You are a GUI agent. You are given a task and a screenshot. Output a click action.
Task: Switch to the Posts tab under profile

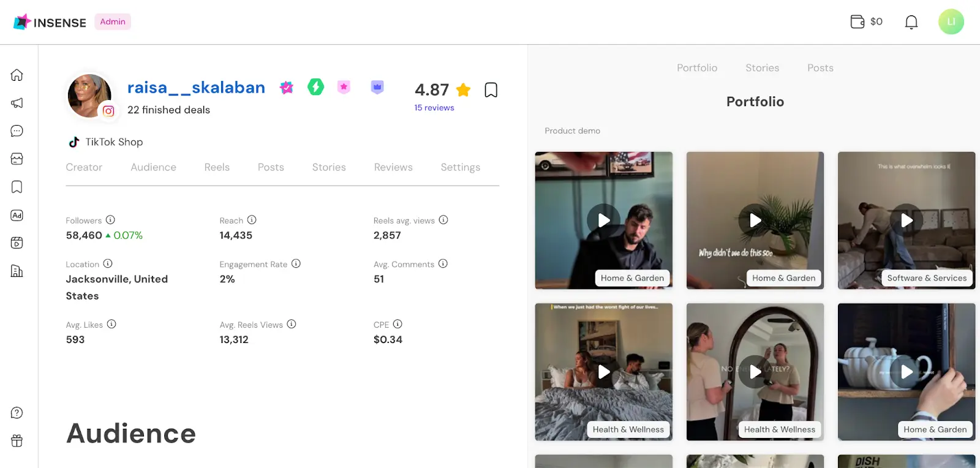[271, 167]
